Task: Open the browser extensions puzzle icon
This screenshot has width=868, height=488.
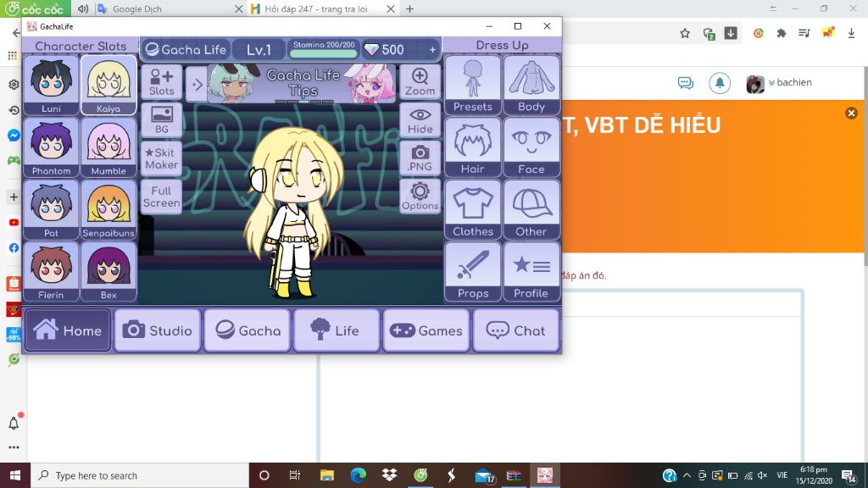Action: click(782, 33)
